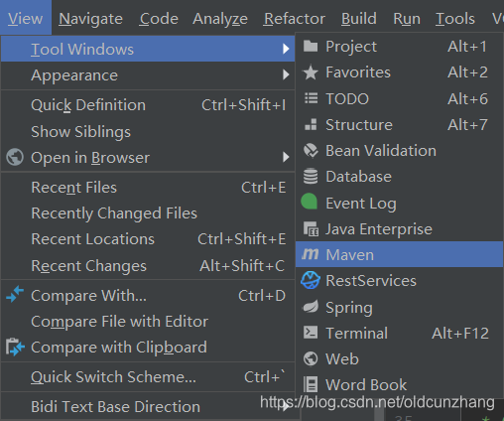504x421 pixels.
Task: Open the Navigate menu
Action: tap(90, 19)
